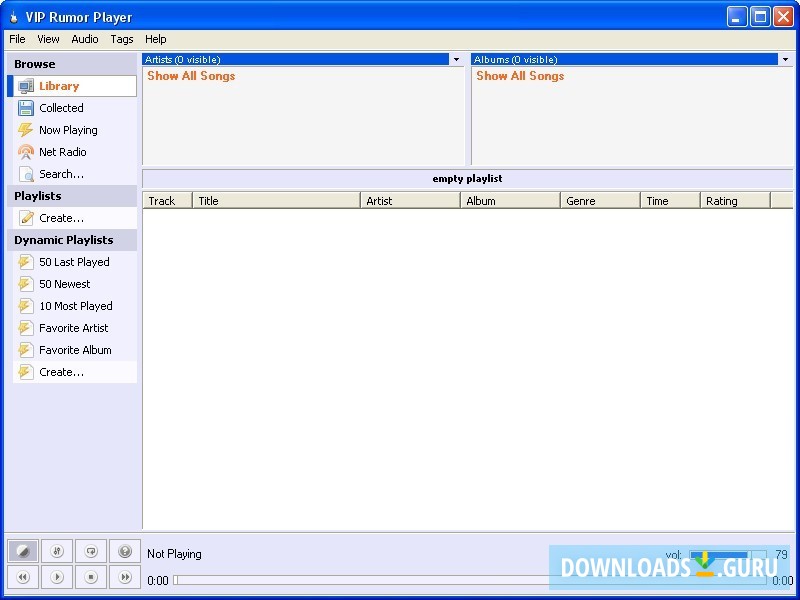
Task: Click Create... under Playlists
Action: [x=74, y=218]
